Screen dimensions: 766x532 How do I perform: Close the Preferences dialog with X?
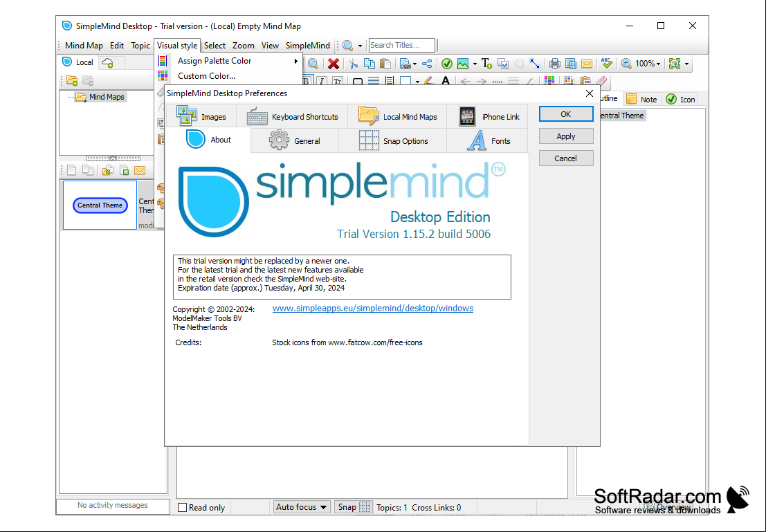click(x=589, y=93)
